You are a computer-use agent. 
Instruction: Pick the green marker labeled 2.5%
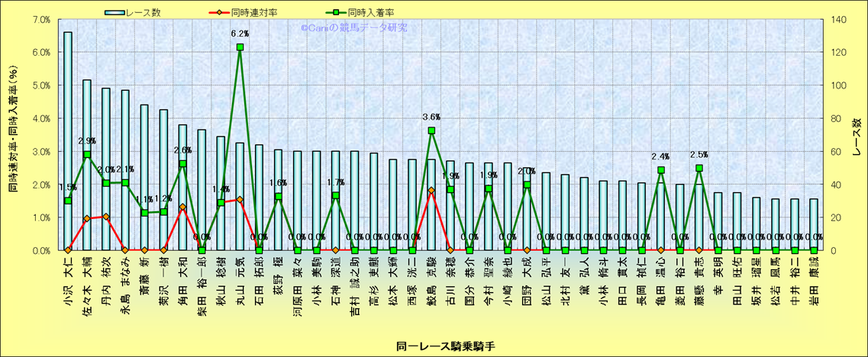(x=699, y=168)
